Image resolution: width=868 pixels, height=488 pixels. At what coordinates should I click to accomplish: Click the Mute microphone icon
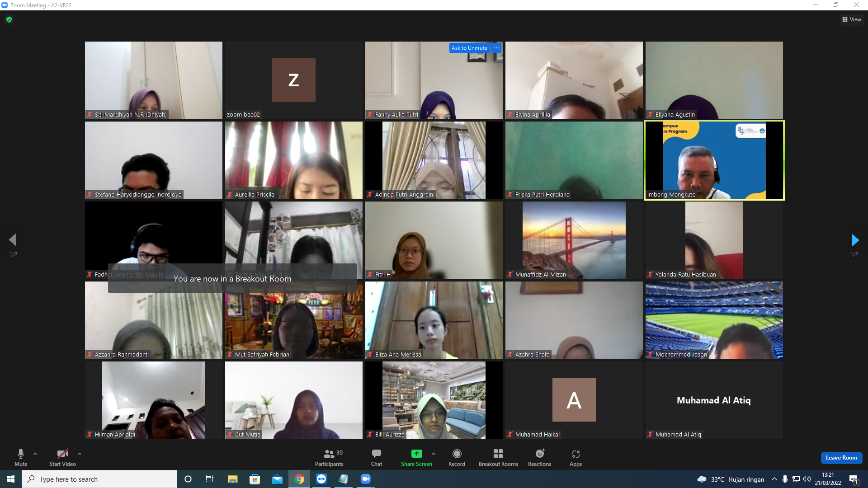tap(21, 454)
